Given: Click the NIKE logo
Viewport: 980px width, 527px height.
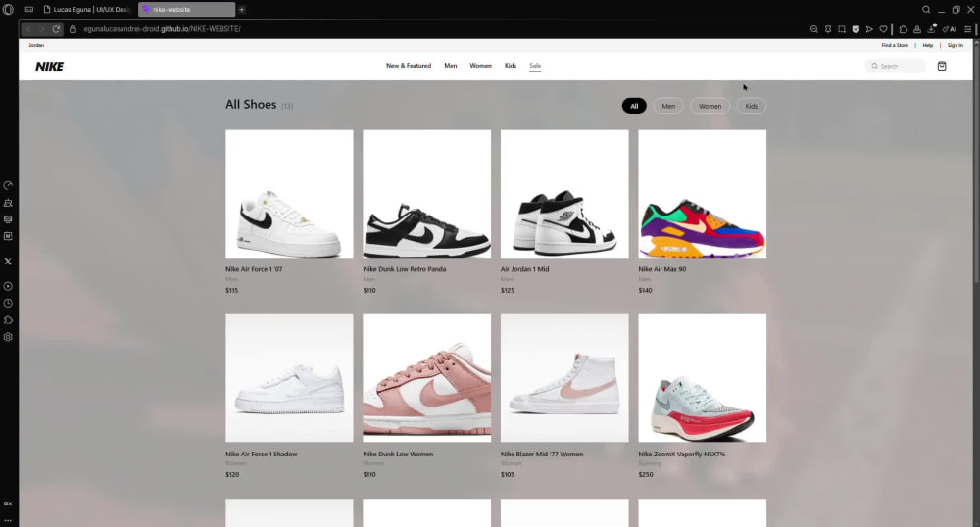Looking at the screenshot, I should pos(49,67).
